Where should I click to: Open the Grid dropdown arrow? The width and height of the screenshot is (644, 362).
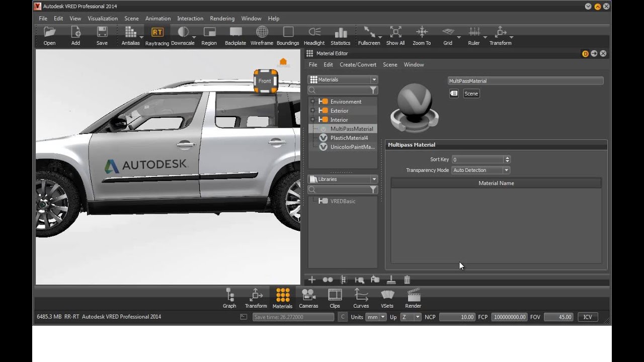[x=459, y=37]
